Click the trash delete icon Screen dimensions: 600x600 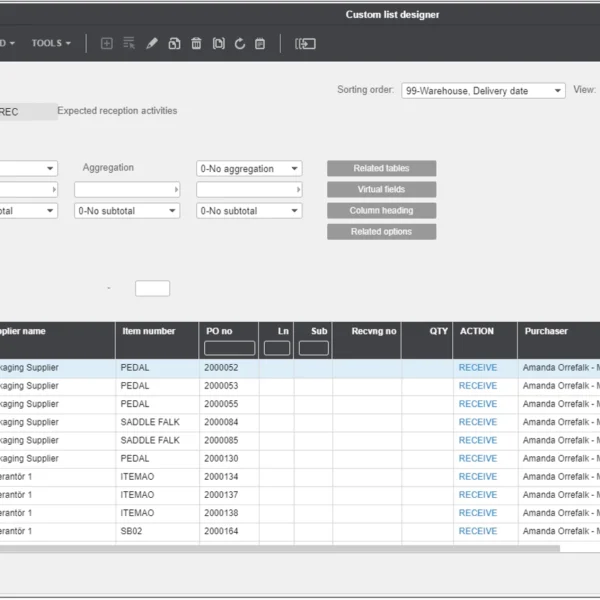click(x=196, y=44)
